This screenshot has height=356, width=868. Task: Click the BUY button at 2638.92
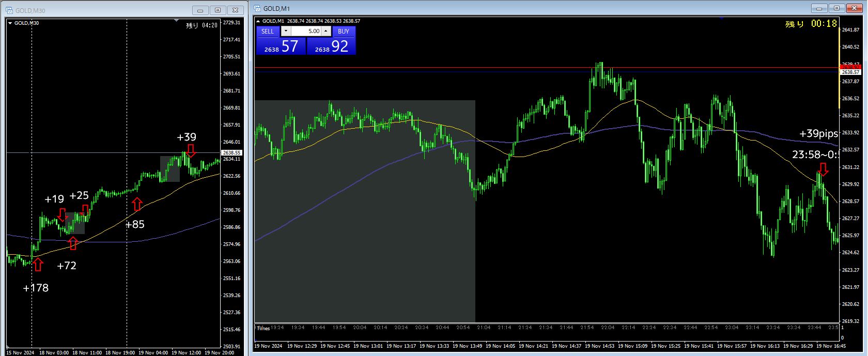331,40
